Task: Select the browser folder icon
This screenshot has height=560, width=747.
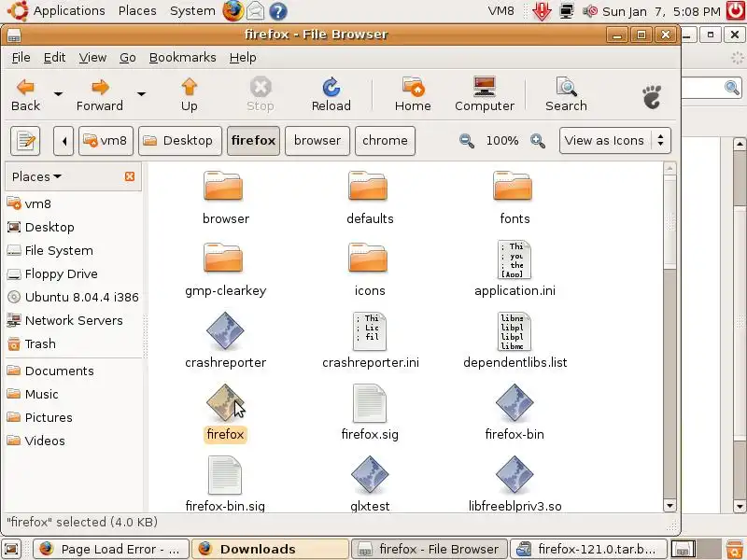Action: click(x=223, y=186)
